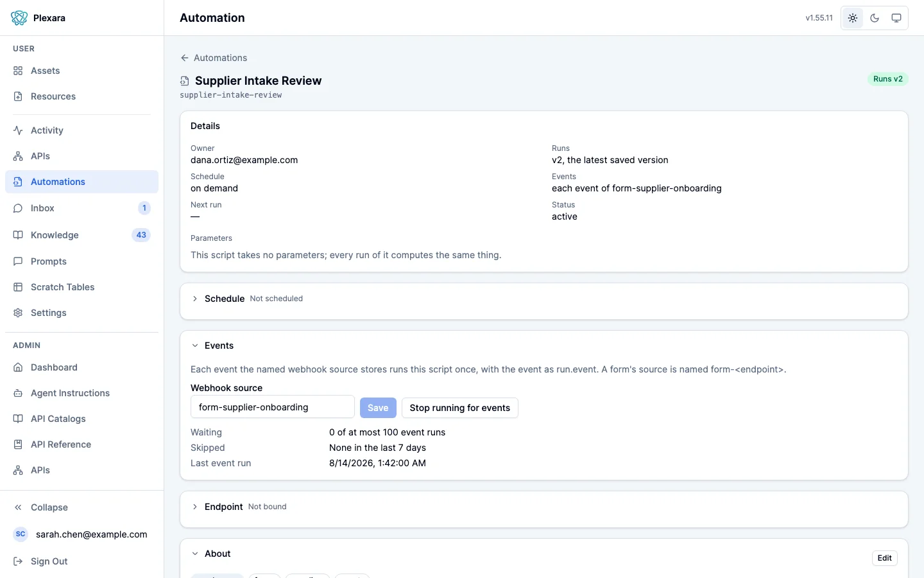Image resolution: width=924 pixels, height=578 pixels.
Task: Click Stop running for events
Action: [x=460, y=408]
